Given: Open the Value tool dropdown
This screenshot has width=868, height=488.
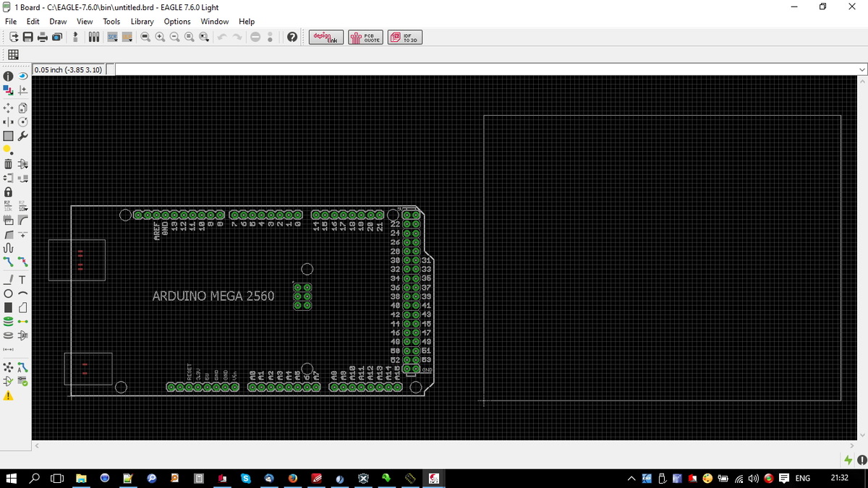Looking at the screenshot, I should point(22,206).
